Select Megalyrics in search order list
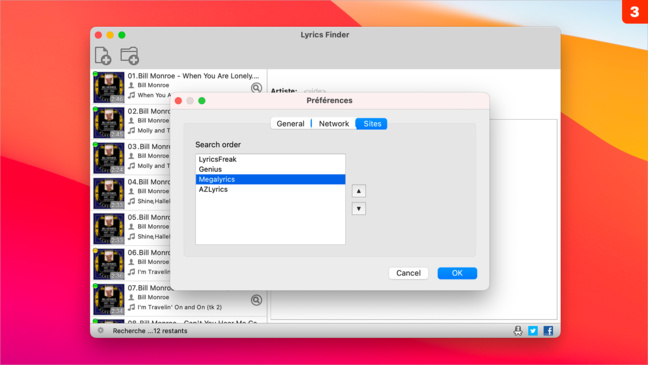Screen dimensions: 648x365 pyautogui.click(x=270, y=179)
